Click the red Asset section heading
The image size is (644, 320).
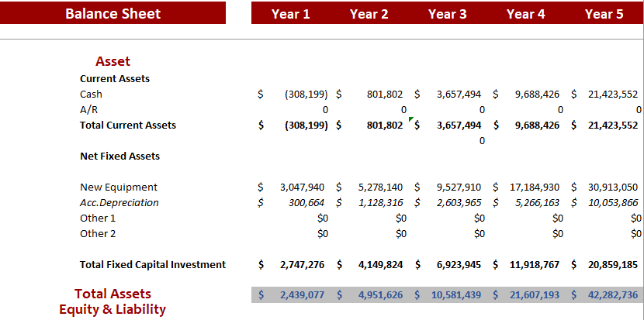pyautogui.click(x=113, y=61)
